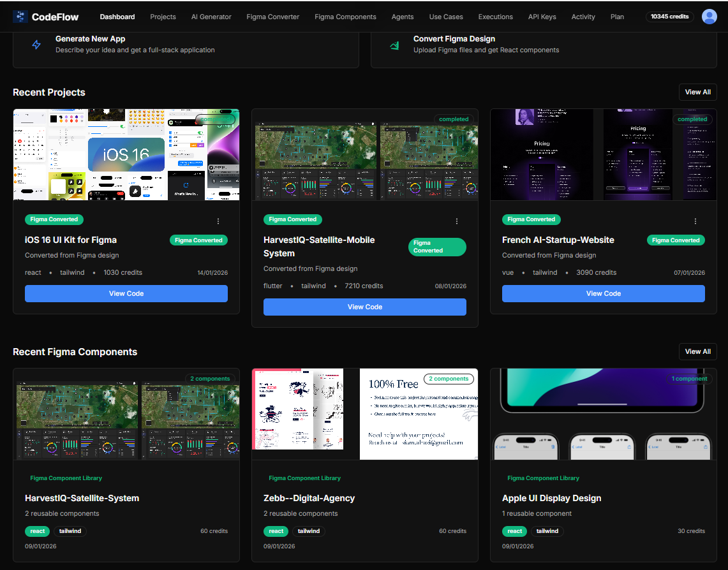The image size is (728, 570).
Task: Click Figma Component Library label on Zebb card
Action: [304, 478]
